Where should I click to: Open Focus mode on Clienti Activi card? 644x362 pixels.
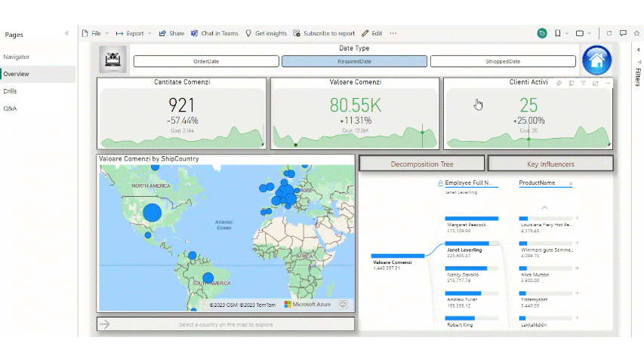tap(596, 83)
